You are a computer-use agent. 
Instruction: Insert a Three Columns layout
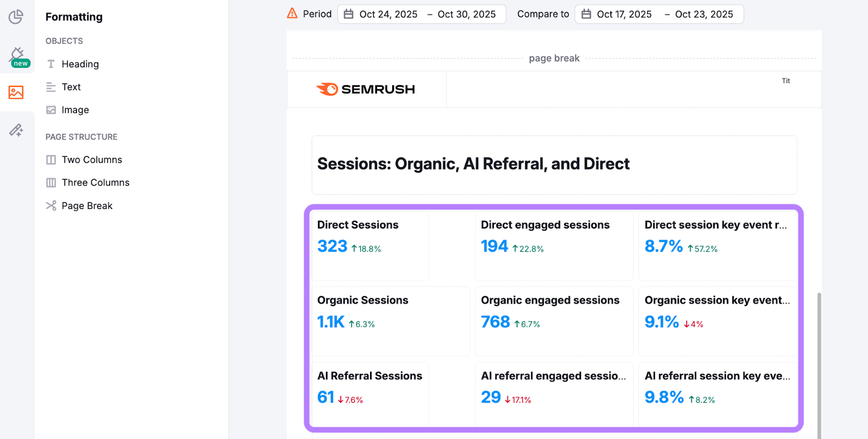(x=95, y=182)
